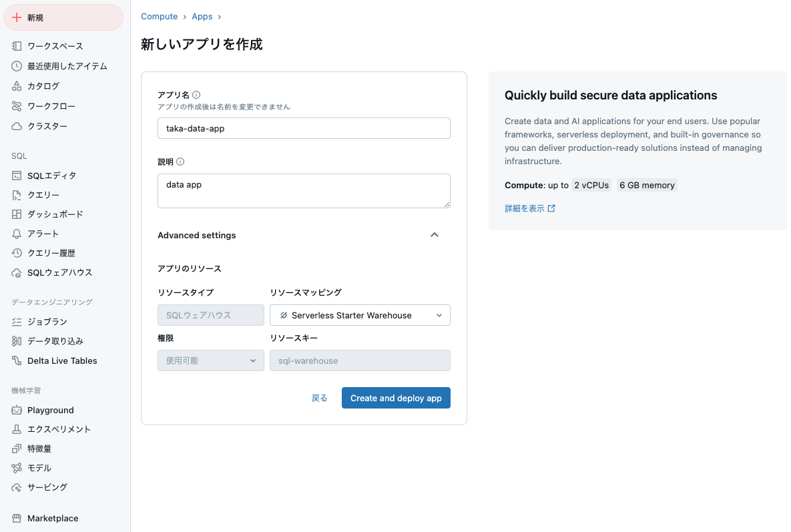Click the 新規 button
Image resolution: width=791 pixels, height=532 pixels.
point(63,17)
